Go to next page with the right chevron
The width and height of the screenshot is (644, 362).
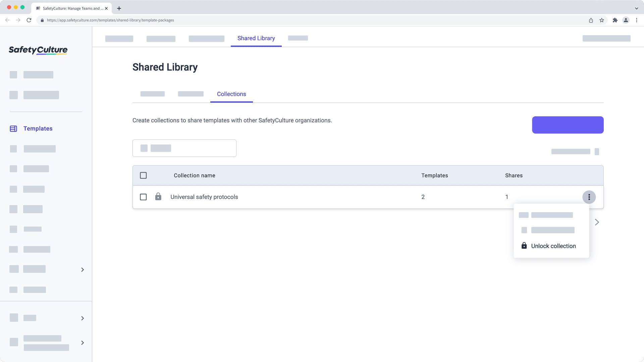pyautogui.click(x=597, y=222)
